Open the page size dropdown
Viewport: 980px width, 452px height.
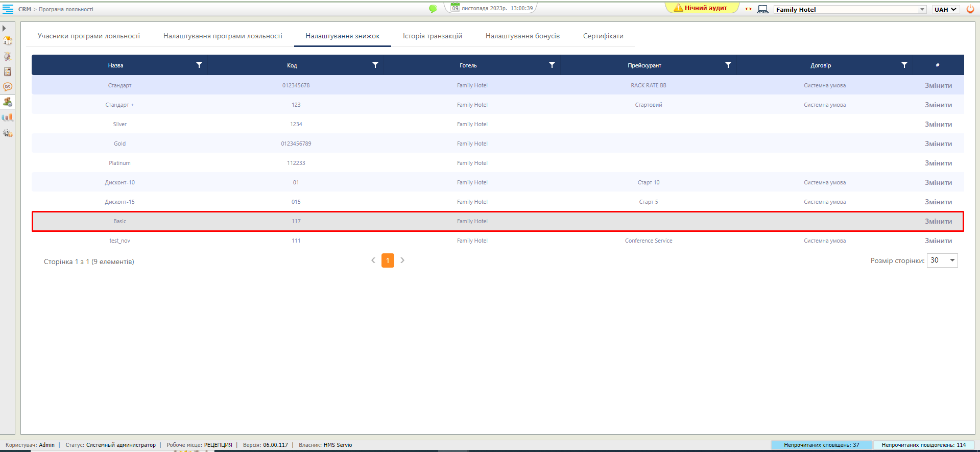coord(952,260)
